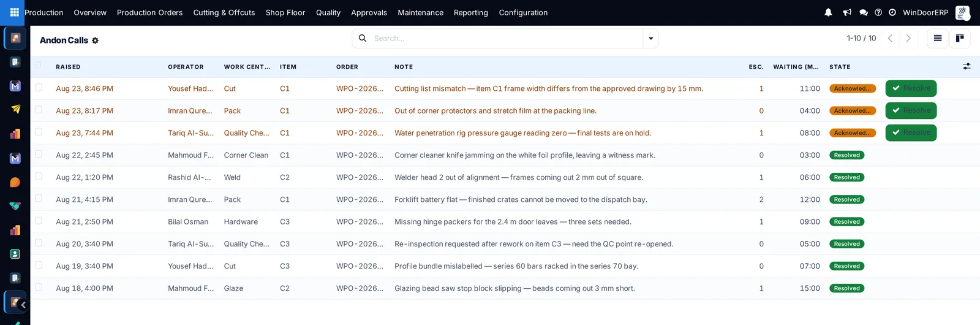Open the Shop Floor menu
980x325 pixels.
(285, 12)
